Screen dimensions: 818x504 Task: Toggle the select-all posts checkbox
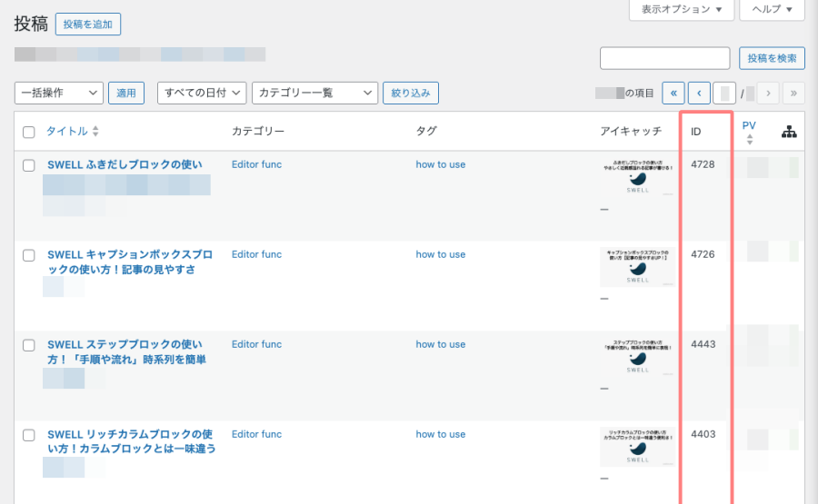(x=29, y=133)
